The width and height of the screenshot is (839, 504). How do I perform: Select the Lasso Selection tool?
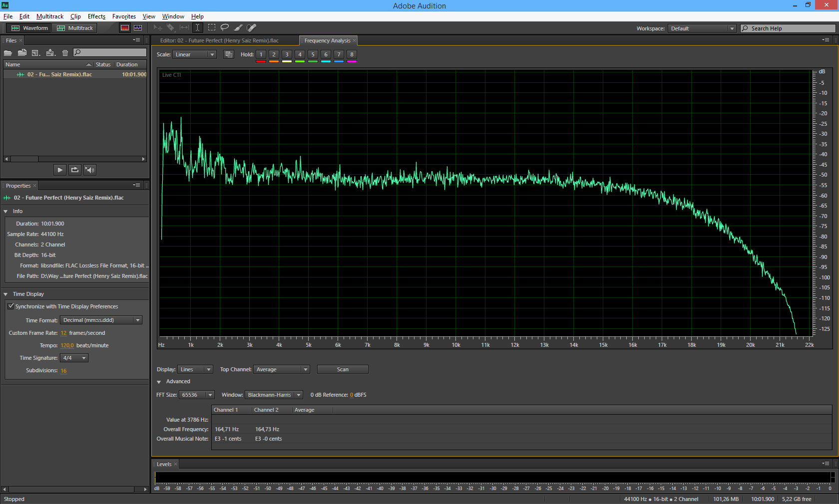225,28
